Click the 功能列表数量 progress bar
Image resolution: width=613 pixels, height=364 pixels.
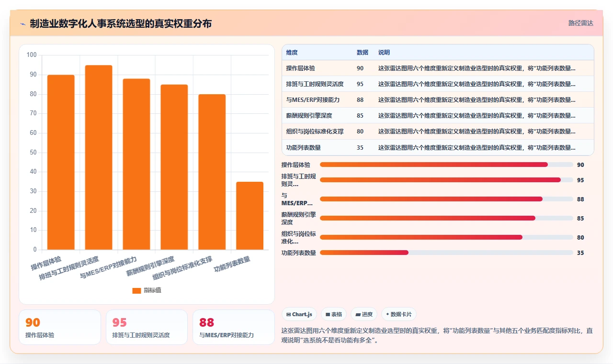tap(446, 253)
